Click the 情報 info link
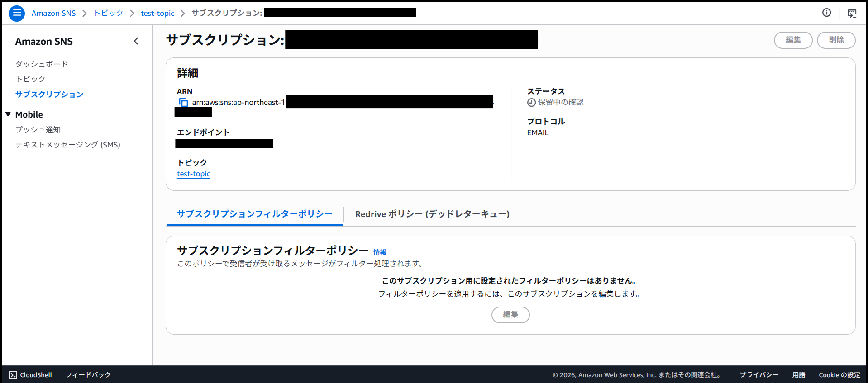The height and width of the screenshot is (383, 868). click(x=380, y=252)
